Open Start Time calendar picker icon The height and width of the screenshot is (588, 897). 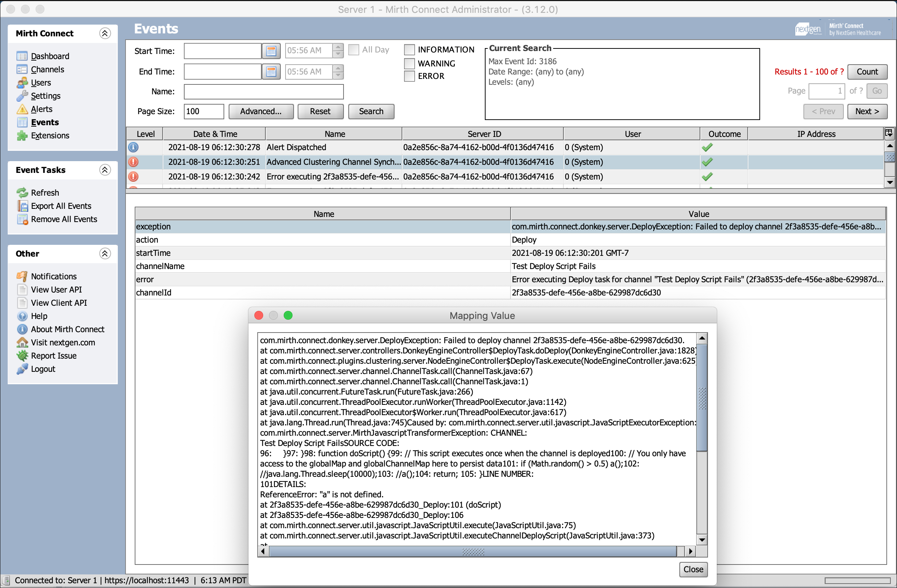click(271, 51)
